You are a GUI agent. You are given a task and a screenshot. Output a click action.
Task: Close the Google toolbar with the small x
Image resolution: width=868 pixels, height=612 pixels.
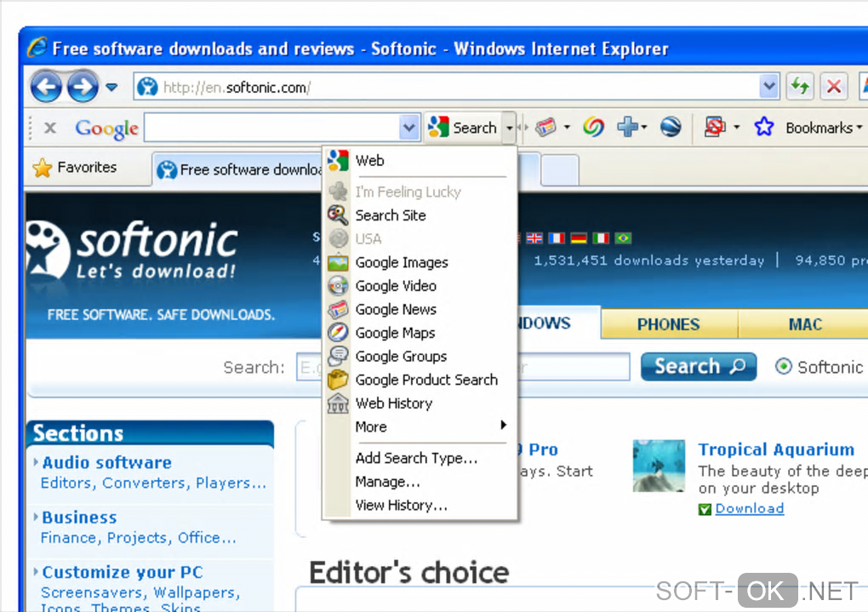[x=50, y=128]
